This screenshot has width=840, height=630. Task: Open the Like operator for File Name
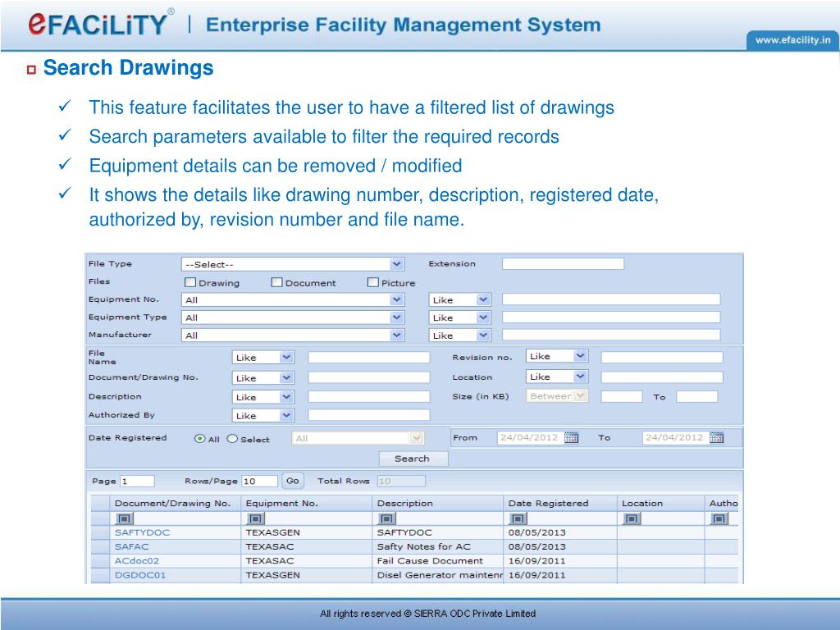pos(263,358)
